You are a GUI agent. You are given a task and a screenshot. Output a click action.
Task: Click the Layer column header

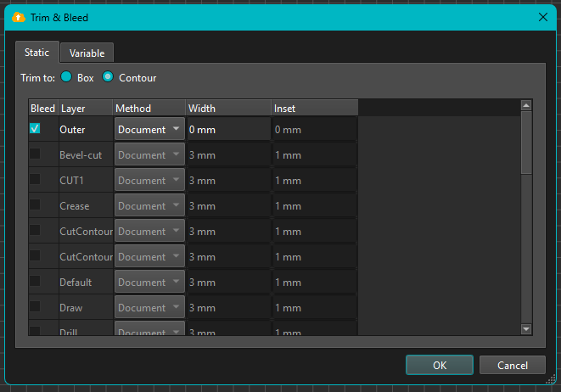point(85,109)
